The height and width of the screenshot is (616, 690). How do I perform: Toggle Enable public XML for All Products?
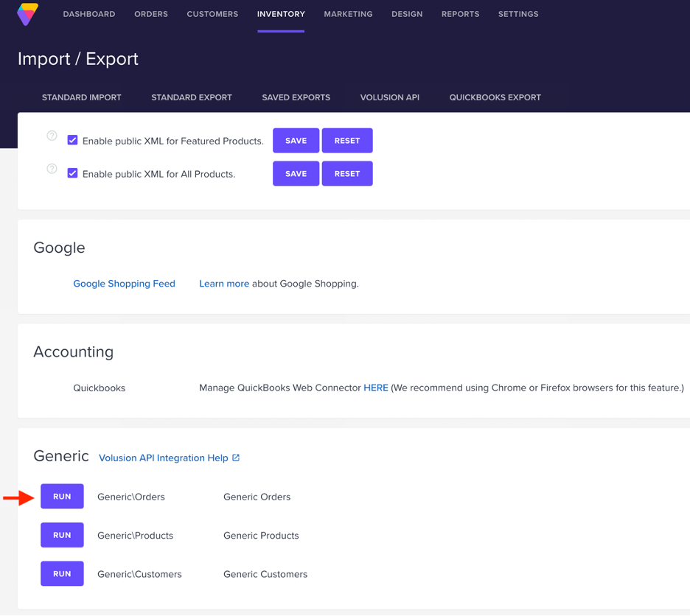72,173
